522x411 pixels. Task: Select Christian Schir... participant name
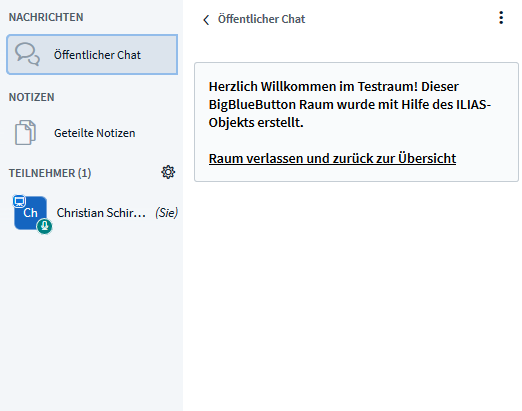pyautogui.click(x=101, y=213)
